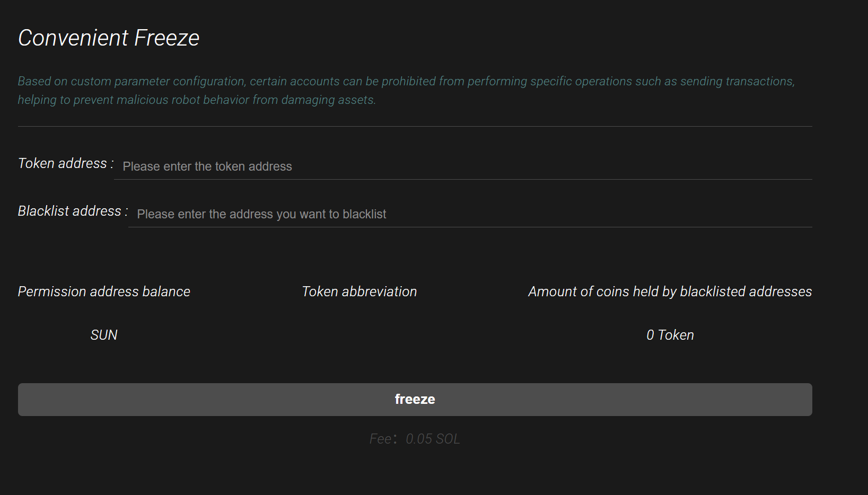
Task: Click the '0 Token' blacklisted amount value
Action: tap(670, 334)
